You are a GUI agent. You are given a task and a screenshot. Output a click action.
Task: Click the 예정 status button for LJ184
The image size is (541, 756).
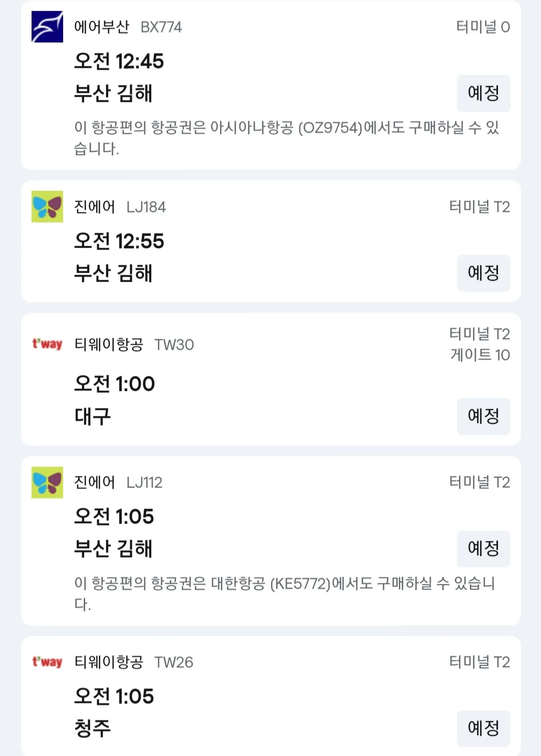tap(483, 273)
